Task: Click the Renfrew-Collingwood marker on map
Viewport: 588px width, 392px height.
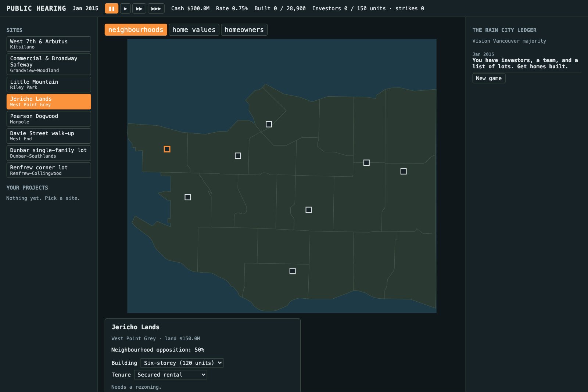Action: (x=404, y=172)
